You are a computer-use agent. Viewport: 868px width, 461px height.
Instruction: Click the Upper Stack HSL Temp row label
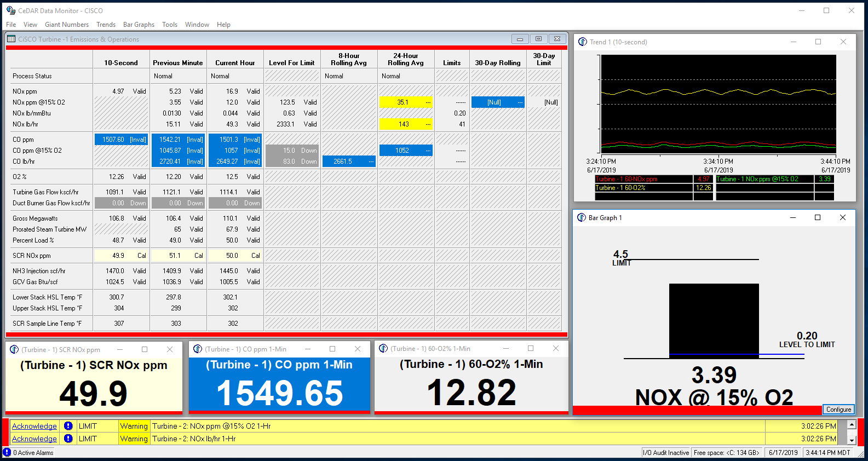(48, 308)
